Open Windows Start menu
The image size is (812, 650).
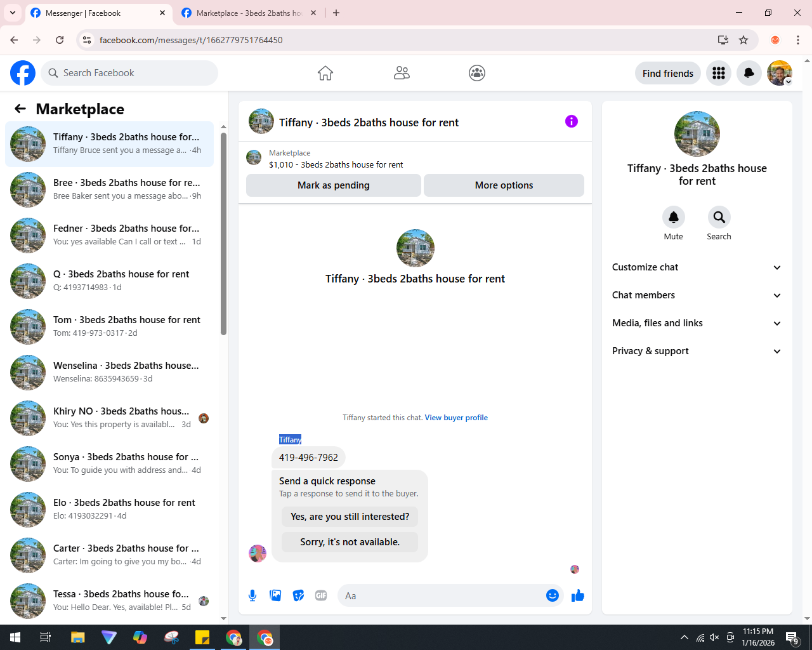point(15,637)
